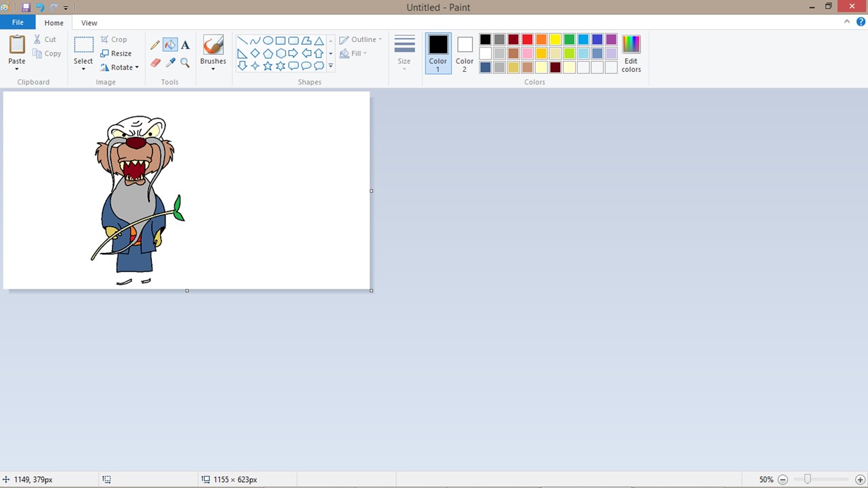Click the Brushes tool icon
Image resolution: width=868 pixels, height=488 pixels.
[x=213, y=45]
